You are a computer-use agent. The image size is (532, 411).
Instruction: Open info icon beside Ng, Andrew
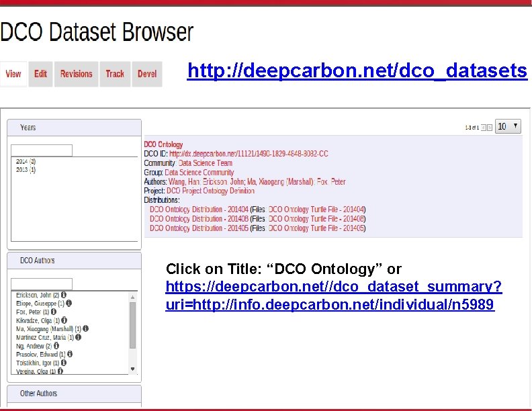click(56, 346)
